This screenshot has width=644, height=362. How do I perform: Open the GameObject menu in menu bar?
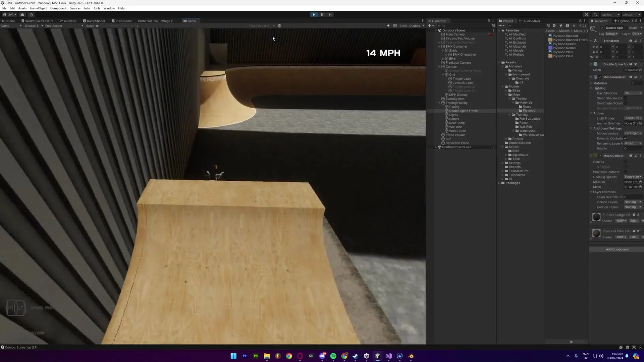[39, 8]
